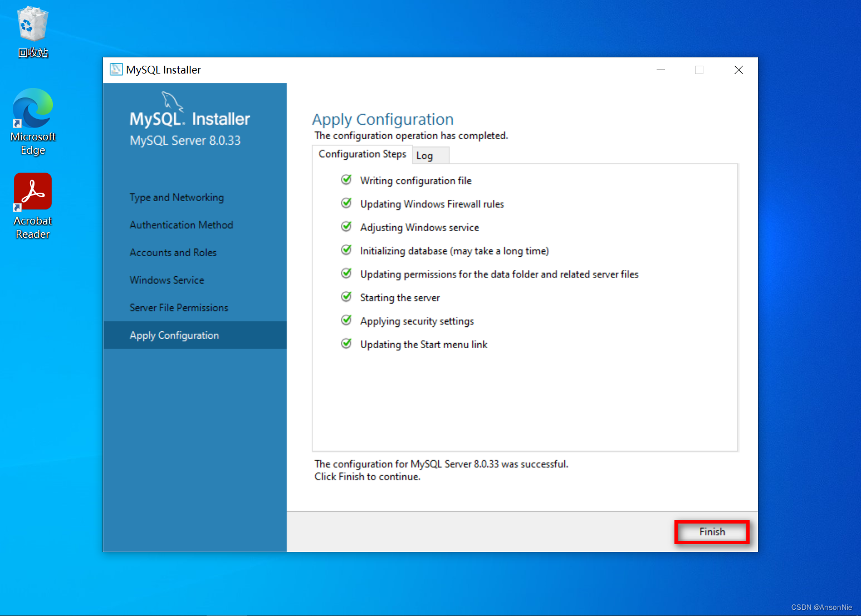
Task: Click the check icon beside Applying security settings
Action: click(x=346, y=320)
